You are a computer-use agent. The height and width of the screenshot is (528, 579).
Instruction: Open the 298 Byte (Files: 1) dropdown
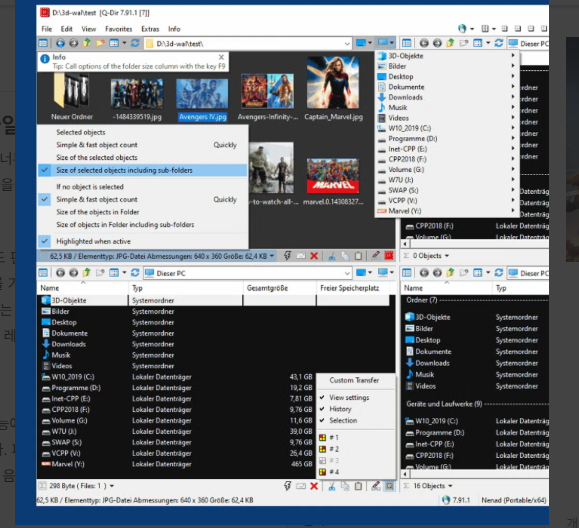pos(112,486)
